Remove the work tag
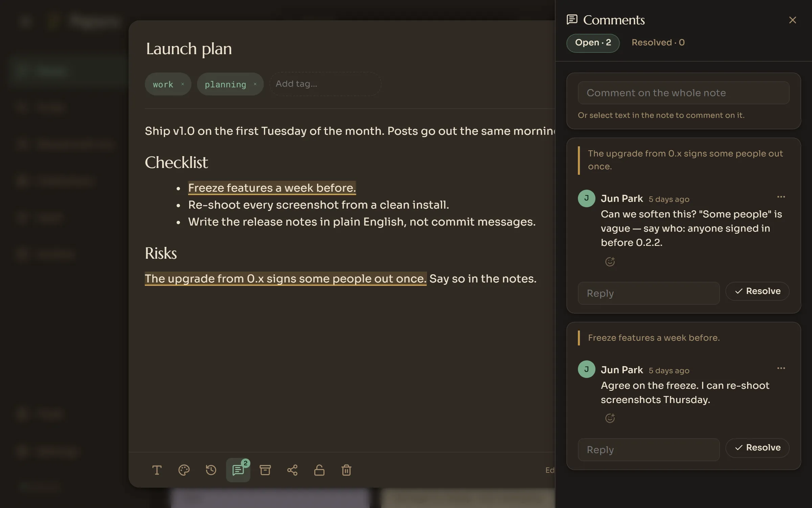Image resolution: width=812 pixels, height=508 pixels. 183,84
